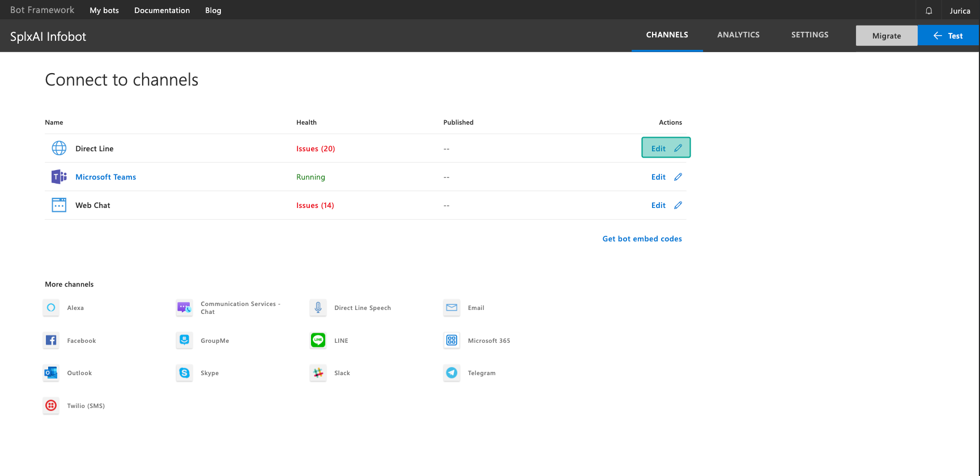
Task: Open the Direct Line Speech channel icon
Action: [318, 308]
